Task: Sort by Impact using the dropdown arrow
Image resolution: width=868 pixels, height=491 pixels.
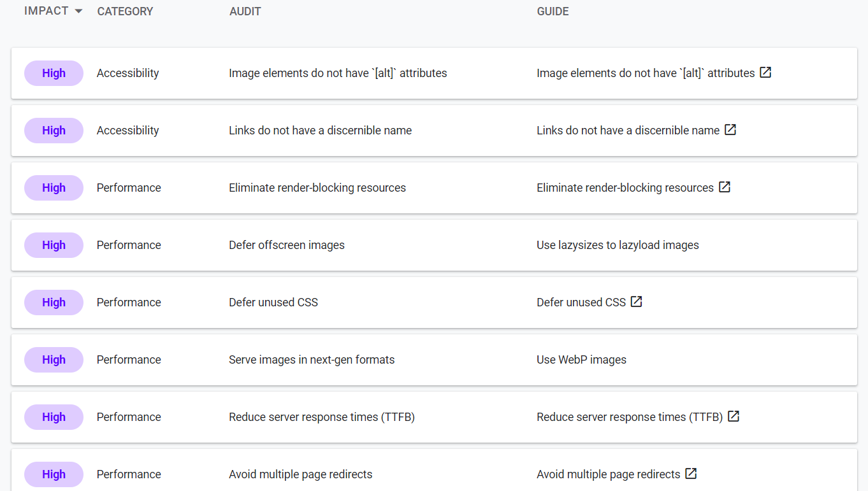Action: [78, 11]
